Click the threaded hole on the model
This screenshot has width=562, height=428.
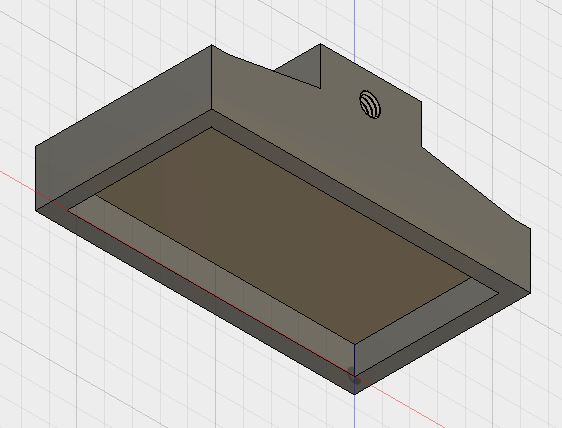(370, 104)
